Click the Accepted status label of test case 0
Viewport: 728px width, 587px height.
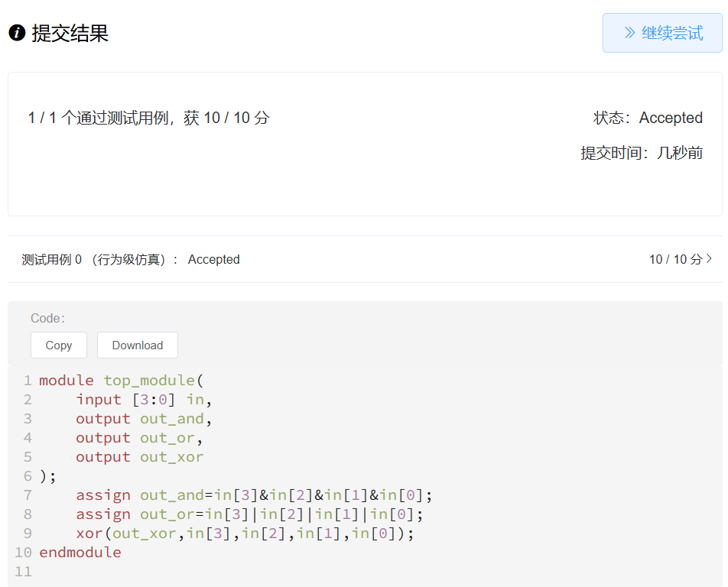(x=213, y=259)
